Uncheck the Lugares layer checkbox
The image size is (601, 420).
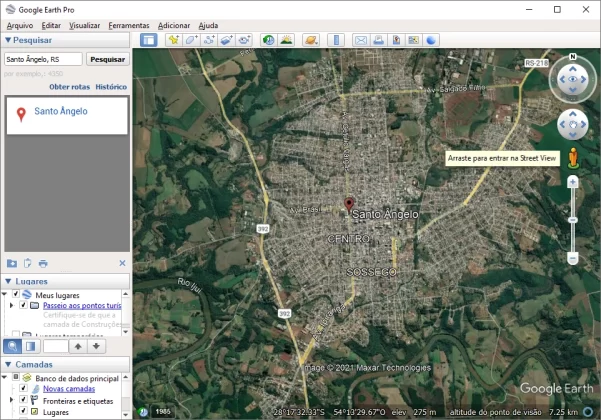click(x=23, y=411)
